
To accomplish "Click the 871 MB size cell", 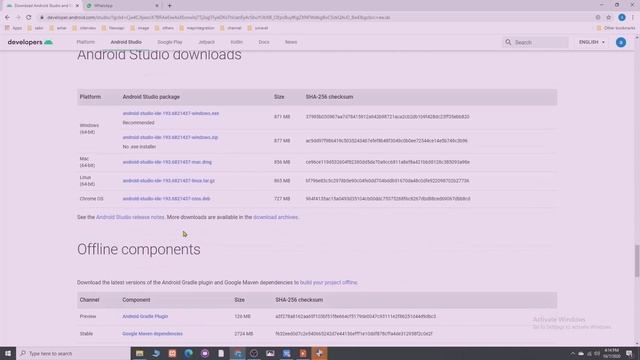I will pos(282,117).
